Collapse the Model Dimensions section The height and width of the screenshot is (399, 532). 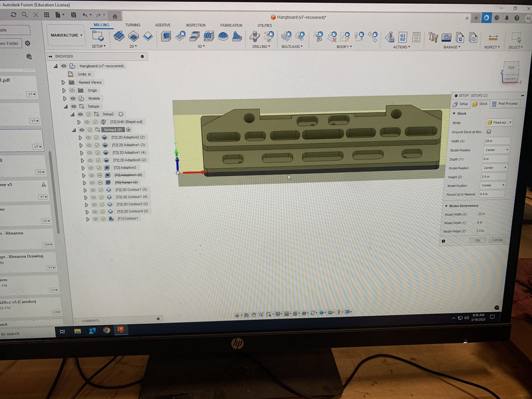tap(446, 206)
